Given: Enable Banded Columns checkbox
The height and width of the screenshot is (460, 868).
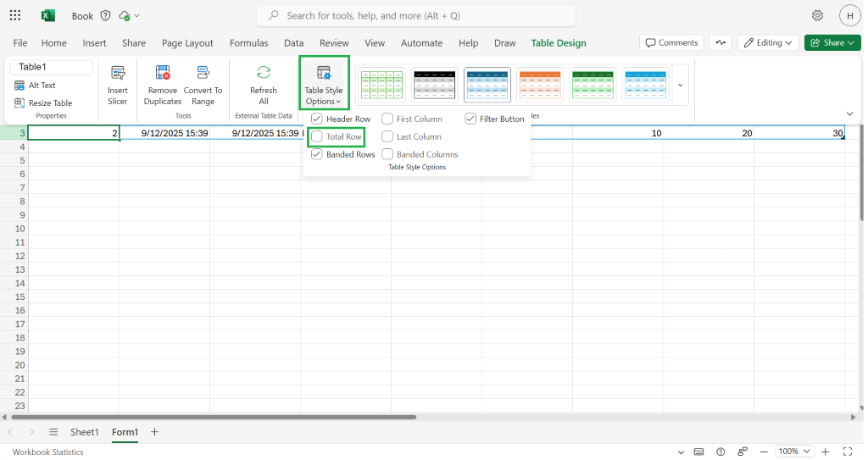Looking at the screenshot, I should click(387, 154).
